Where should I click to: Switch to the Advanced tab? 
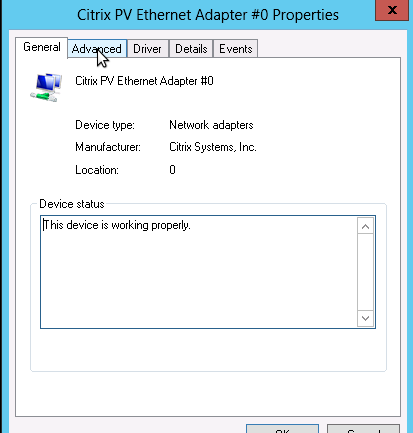(97, 49)
